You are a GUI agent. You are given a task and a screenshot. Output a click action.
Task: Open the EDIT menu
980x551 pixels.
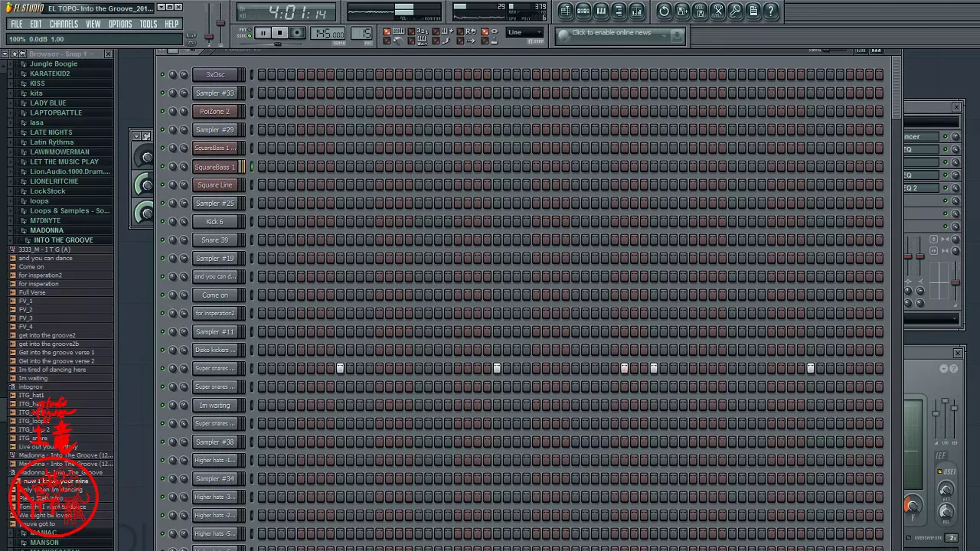[36, 24]
